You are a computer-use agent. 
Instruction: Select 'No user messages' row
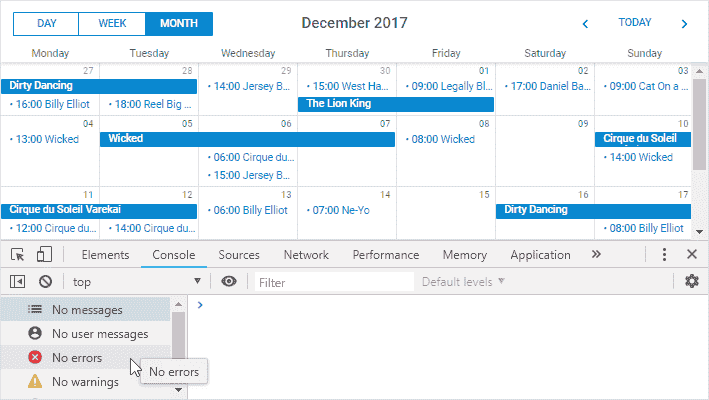tap(85, 334)
